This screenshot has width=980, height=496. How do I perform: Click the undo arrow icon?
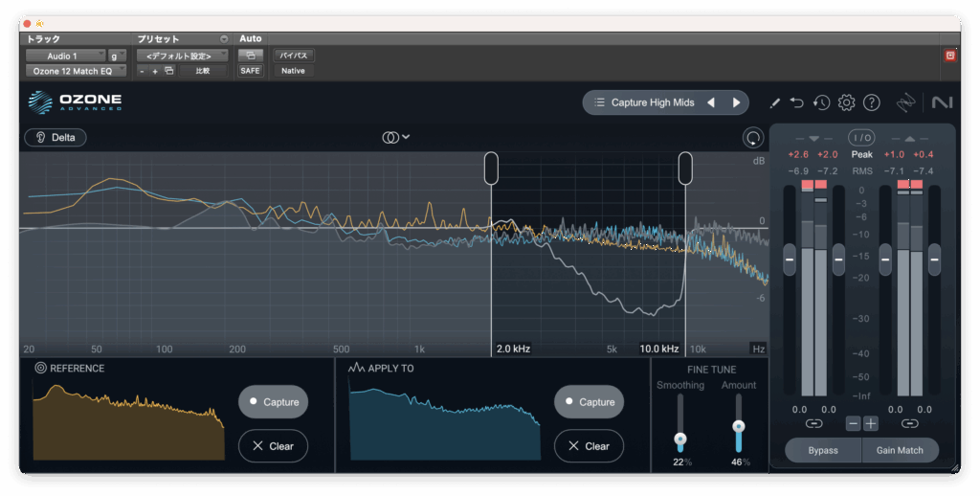point(798,102)
